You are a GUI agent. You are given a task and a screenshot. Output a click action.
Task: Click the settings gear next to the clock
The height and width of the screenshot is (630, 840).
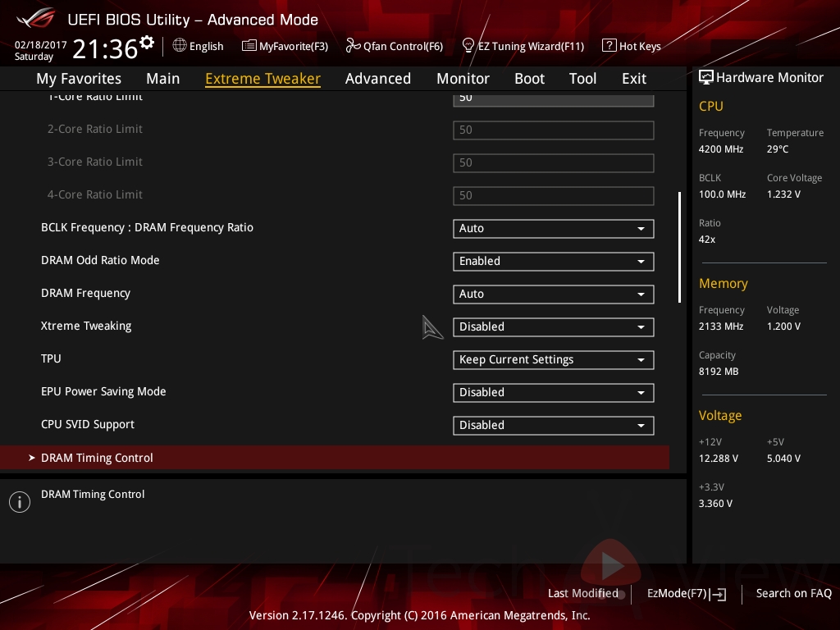tap(147, 43)
